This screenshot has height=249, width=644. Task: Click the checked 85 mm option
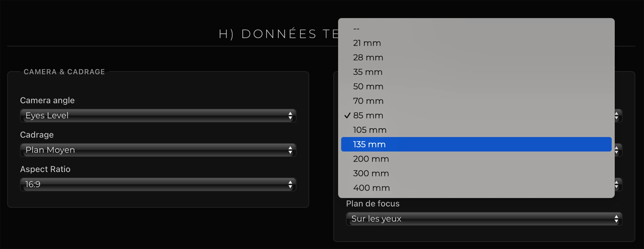point(368,115)
